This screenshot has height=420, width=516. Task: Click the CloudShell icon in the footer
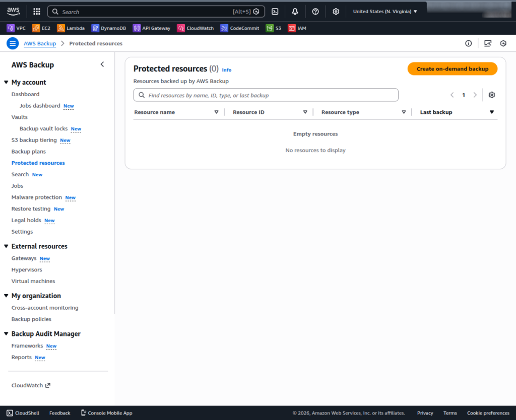10,413
